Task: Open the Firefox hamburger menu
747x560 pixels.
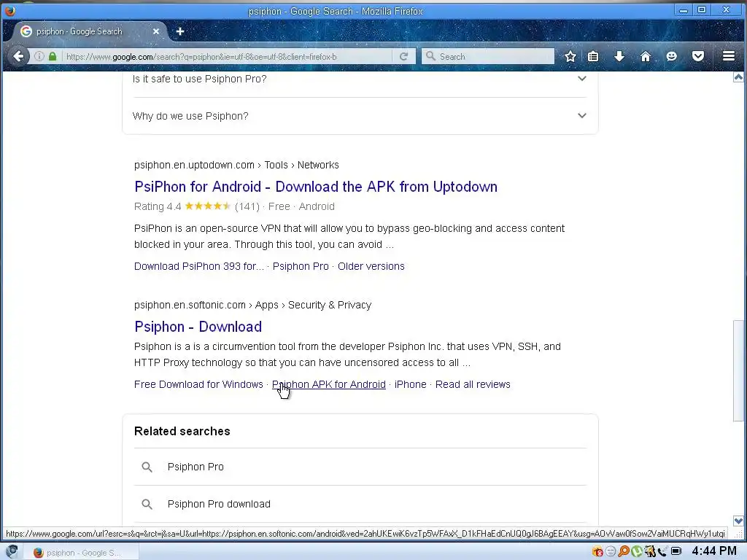Action: [x=729, y=56]
